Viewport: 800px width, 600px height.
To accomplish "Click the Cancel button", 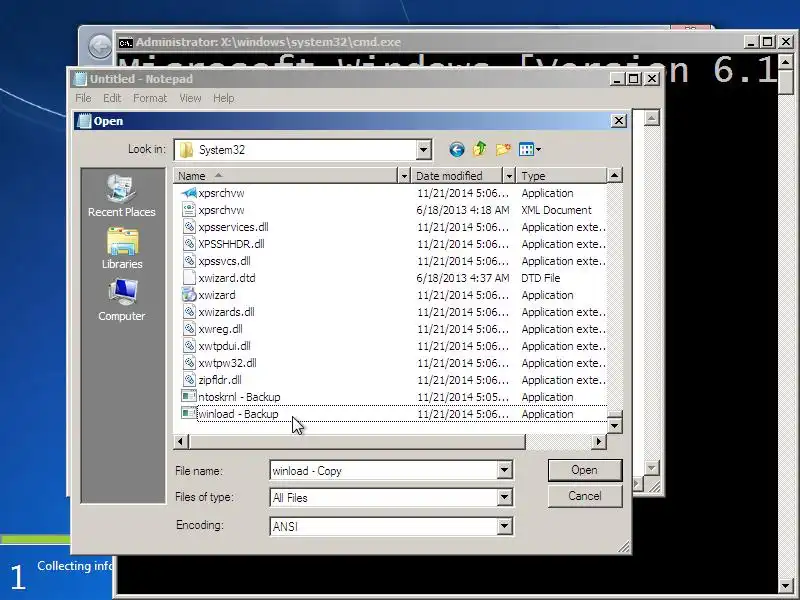I will (x=585, y=496).
